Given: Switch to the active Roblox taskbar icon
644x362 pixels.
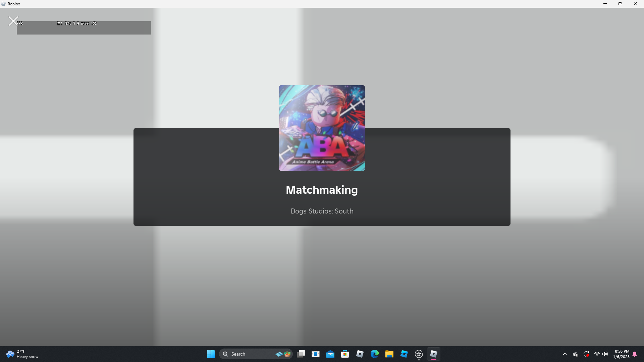Looking at the screenshot, I should click(x=433, y=354).
